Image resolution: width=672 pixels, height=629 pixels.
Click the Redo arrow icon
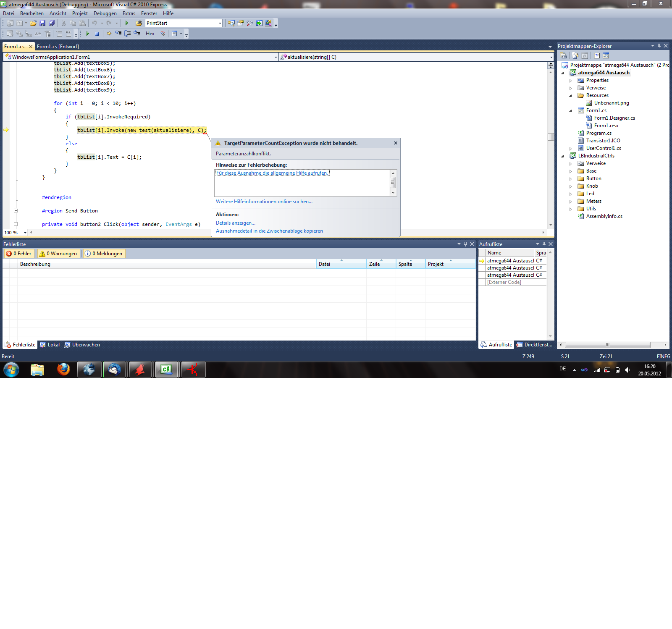[x=109, y=23]
